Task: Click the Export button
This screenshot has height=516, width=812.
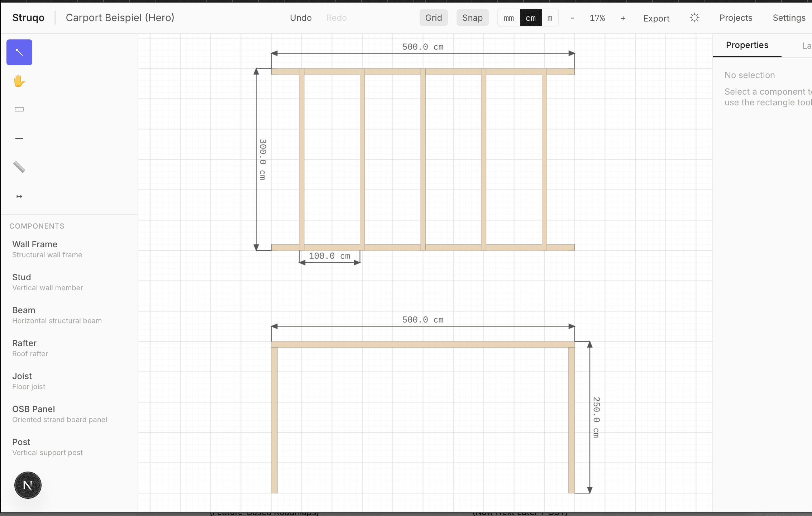Action: coord(656,18)
